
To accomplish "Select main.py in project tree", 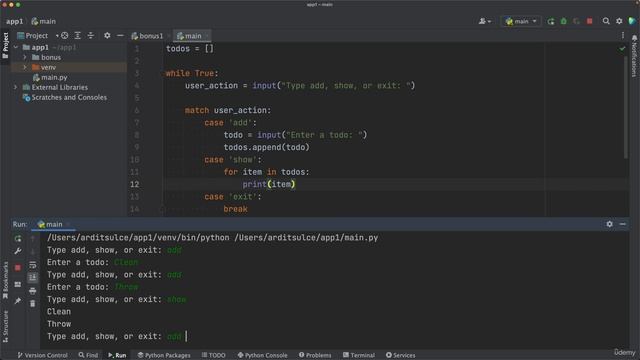I will 50,77.
